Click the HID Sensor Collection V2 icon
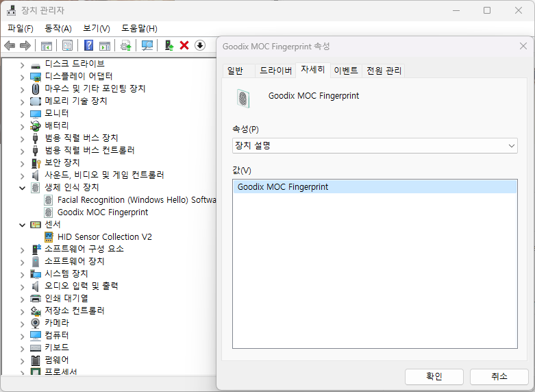535x392 pixels. click(49, 236)
